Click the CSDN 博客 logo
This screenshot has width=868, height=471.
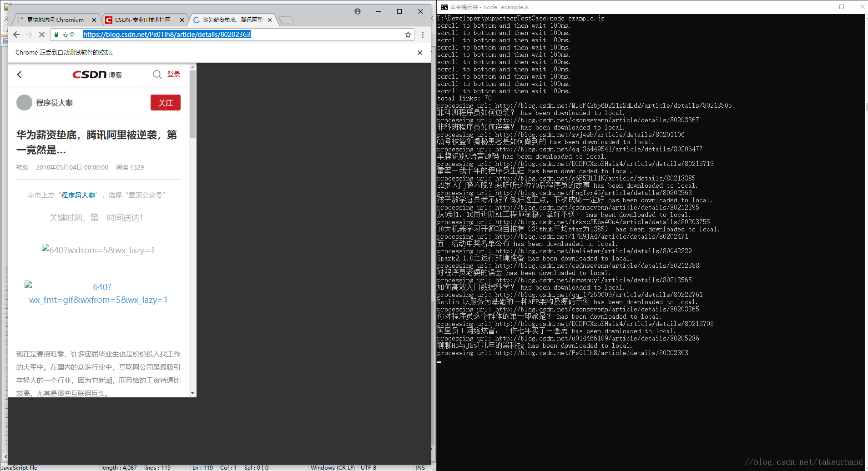point(97,75)
